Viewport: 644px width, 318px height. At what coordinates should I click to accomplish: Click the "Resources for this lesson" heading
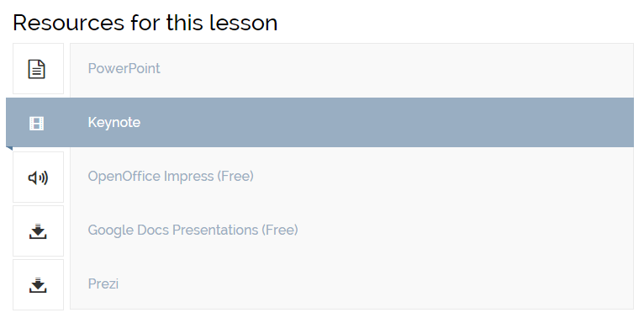pos(145,23)
